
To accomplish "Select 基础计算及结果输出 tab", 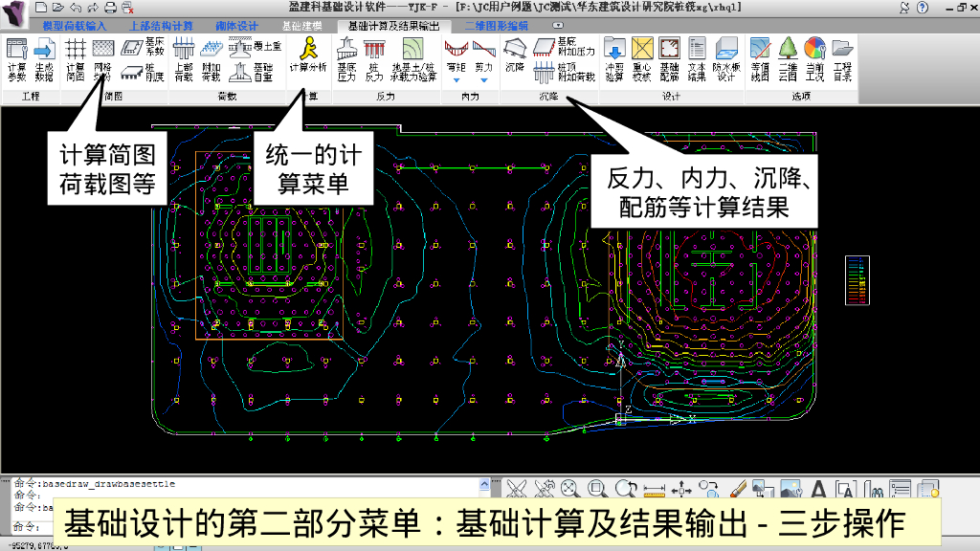I will point(393,26).
